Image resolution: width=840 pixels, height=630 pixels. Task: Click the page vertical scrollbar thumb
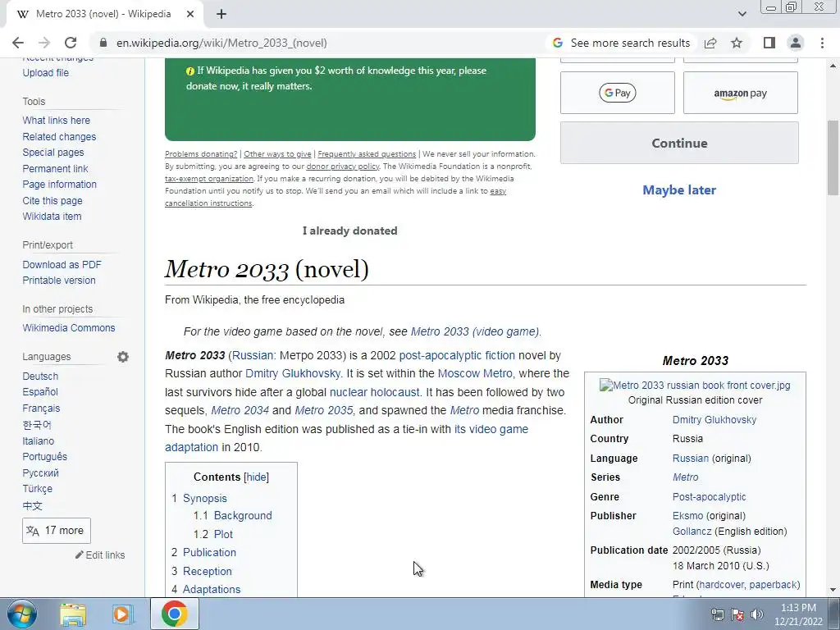pyautogui.click(x=833, y=158)
